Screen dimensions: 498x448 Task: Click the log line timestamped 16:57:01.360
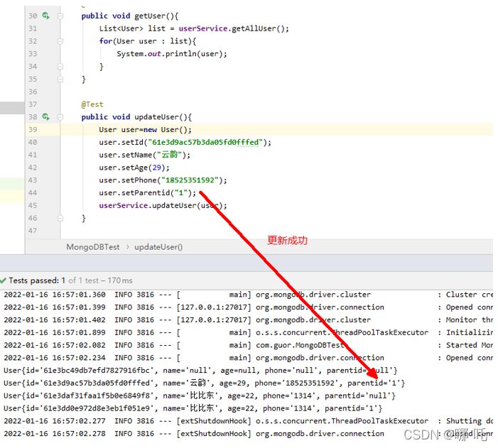[248, 295]
